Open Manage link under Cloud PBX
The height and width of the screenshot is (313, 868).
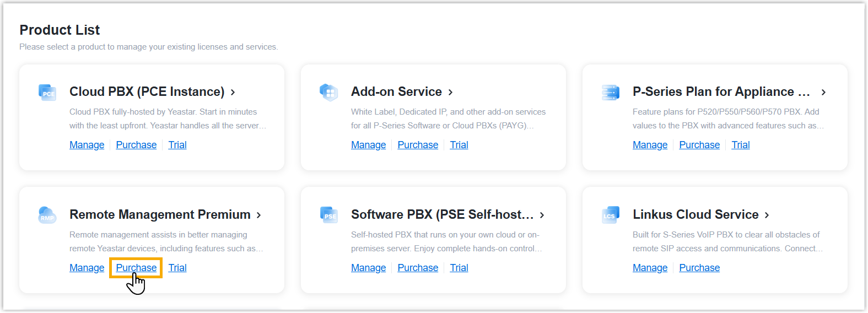point(87,145)
